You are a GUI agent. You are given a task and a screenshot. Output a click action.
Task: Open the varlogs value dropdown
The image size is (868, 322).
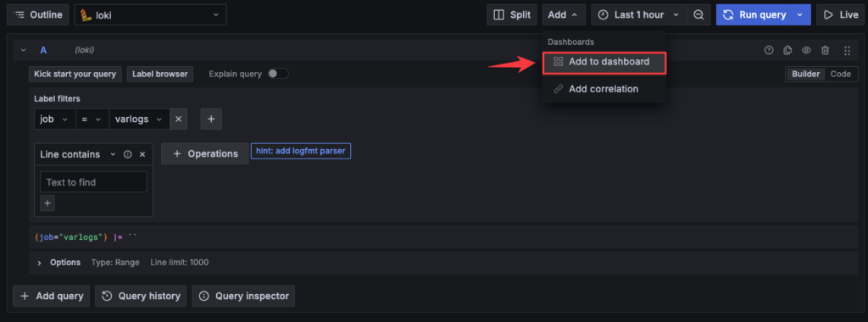tap(139, 119)
